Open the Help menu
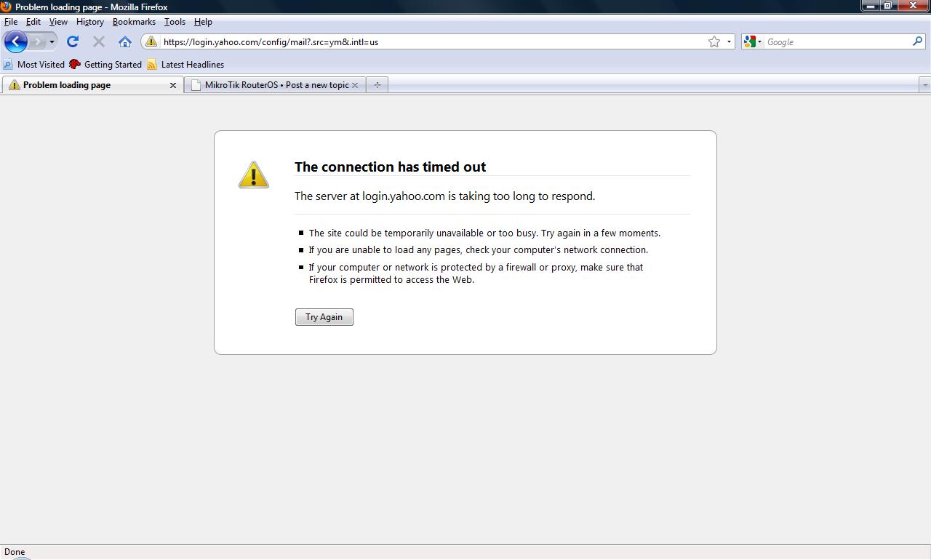 coord(203,22)
